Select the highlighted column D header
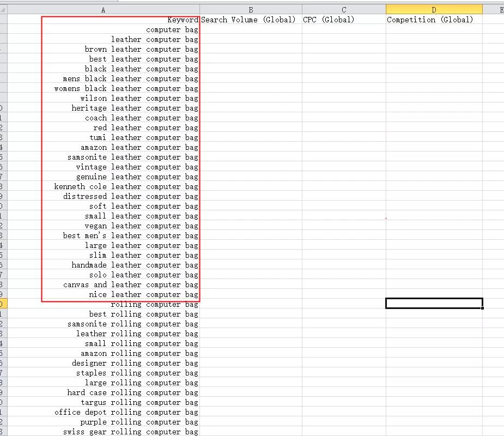504x436 pixels. point(434,9)
